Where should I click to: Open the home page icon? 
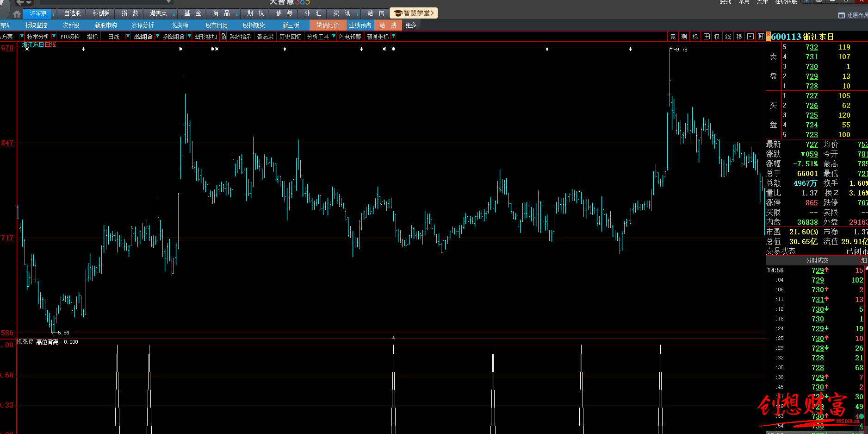(17, 14)
